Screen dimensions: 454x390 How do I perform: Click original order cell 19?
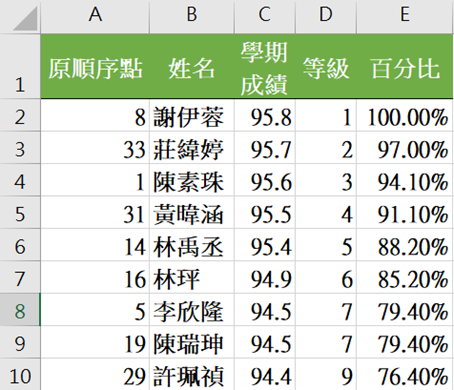[95, 342]
